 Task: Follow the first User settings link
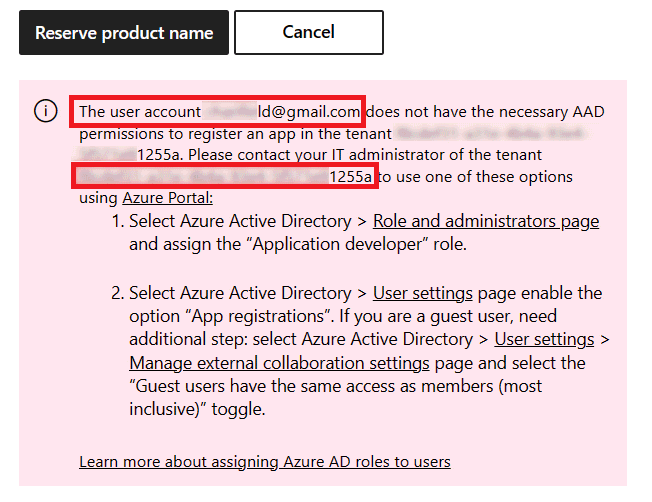point(422,294)
